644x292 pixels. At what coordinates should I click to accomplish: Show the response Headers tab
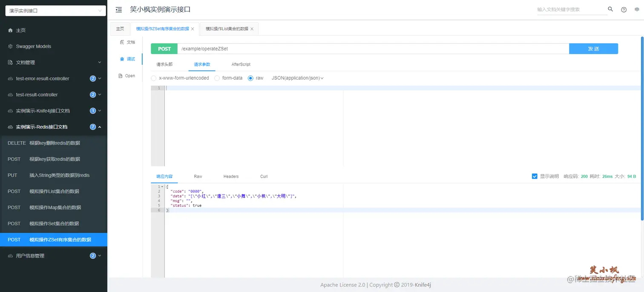[x=231, y=176]
